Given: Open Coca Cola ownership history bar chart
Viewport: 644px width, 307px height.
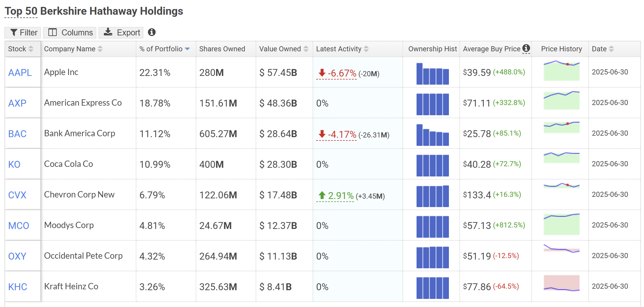Looking at the screenshot, I should click(432, 165).
